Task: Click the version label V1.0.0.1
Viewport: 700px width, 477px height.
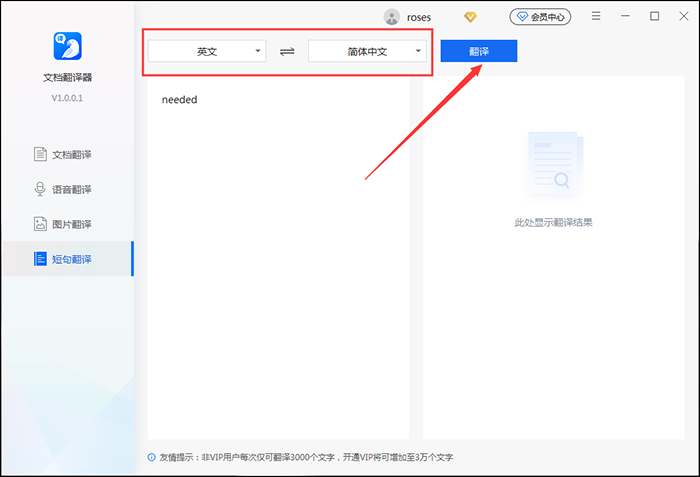Action: [67, 98]
